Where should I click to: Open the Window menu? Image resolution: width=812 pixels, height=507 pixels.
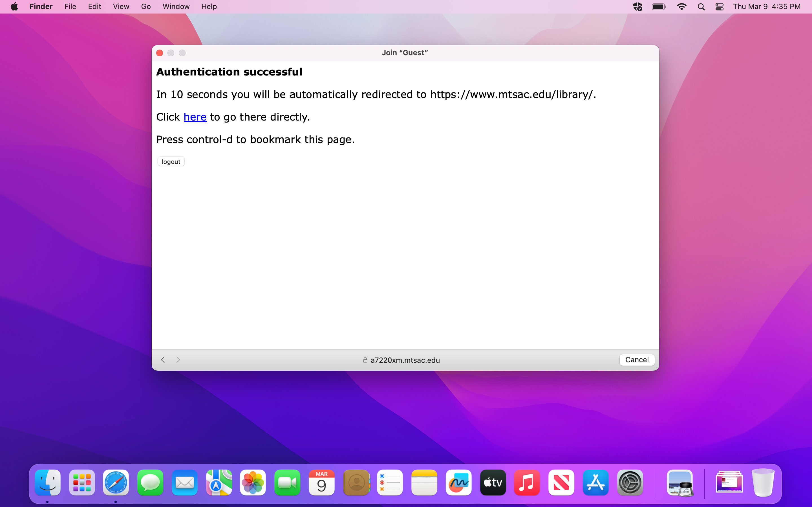[x=176, y=7]
